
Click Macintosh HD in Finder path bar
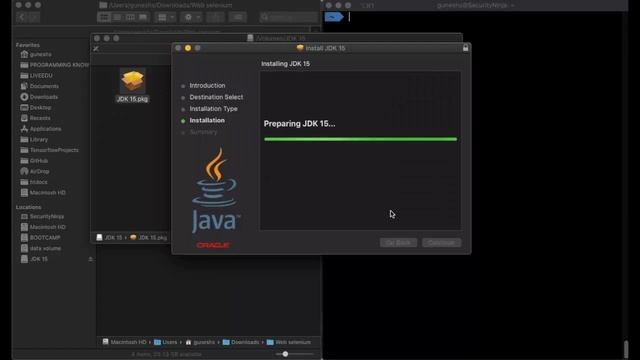(x=124, y=342)
